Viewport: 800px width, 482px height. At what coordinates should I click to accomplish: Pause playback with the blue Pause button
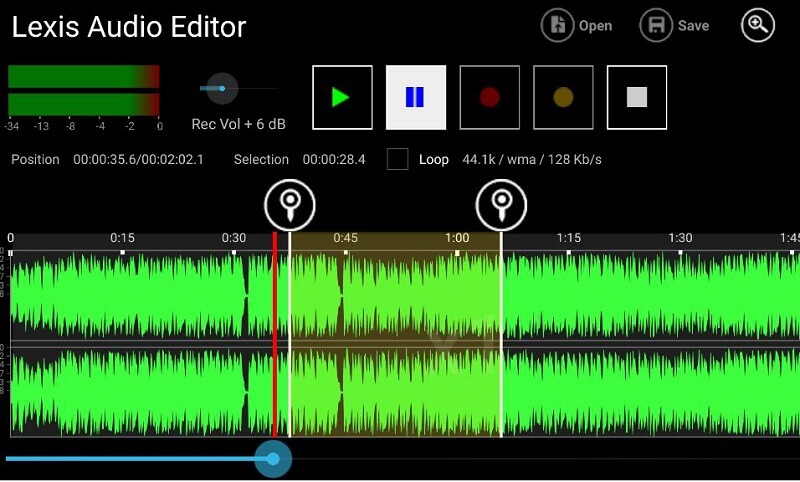[x=416, y=97]
